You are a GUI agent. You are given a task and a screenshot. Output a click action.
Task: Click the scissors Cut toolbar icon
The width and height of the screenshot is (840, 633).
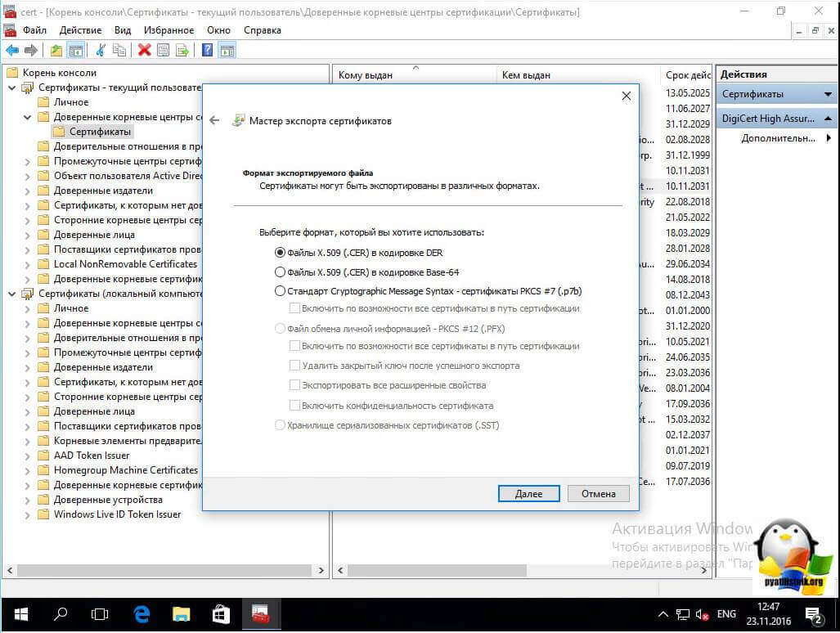[x=101, y=51]
